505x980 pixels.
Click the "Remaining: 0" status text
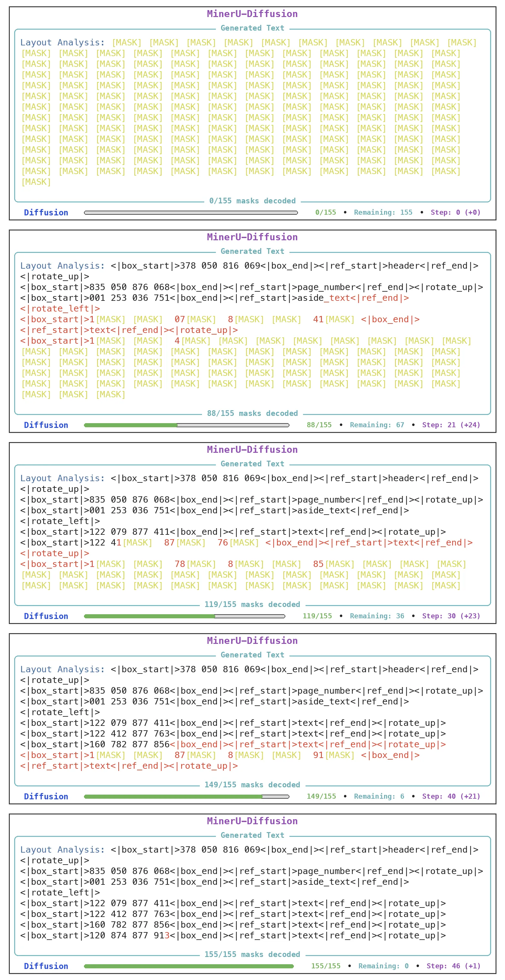click(383, 965)
